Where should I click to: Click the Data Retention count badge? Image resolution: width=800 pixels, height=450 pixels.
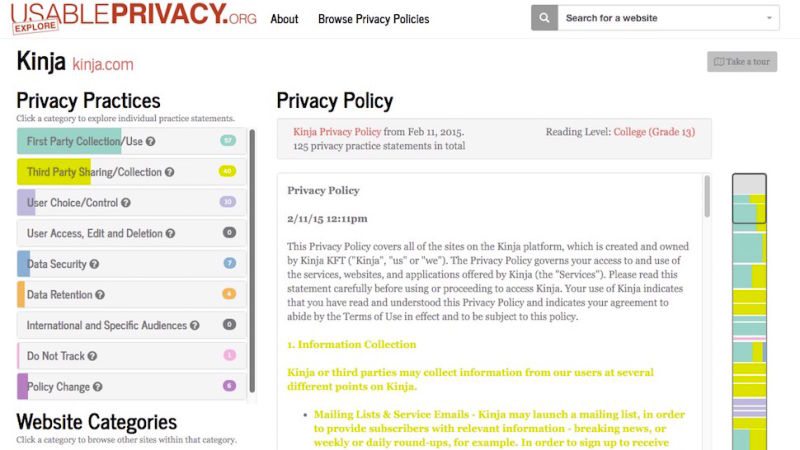229,293
